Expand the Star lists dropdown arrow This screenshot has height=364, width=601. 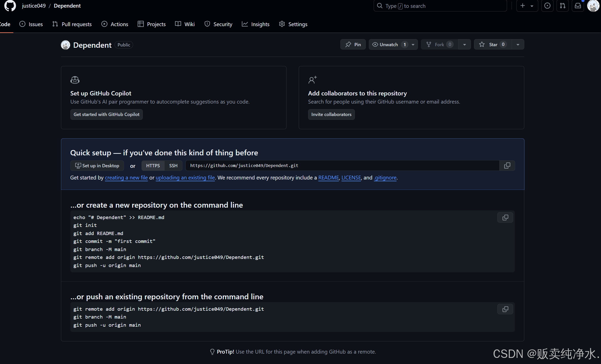(518, 45)
